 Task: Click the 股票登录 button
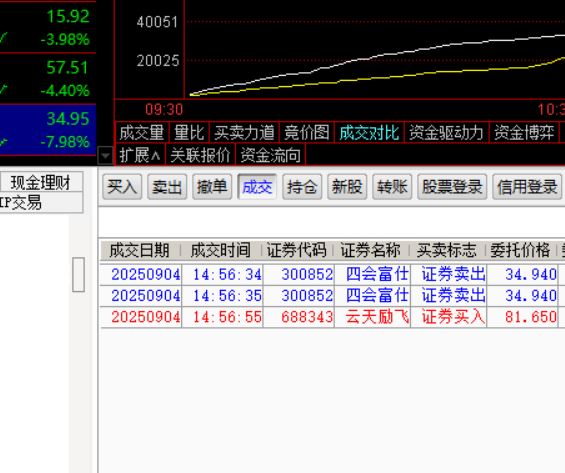click(452, 187)
